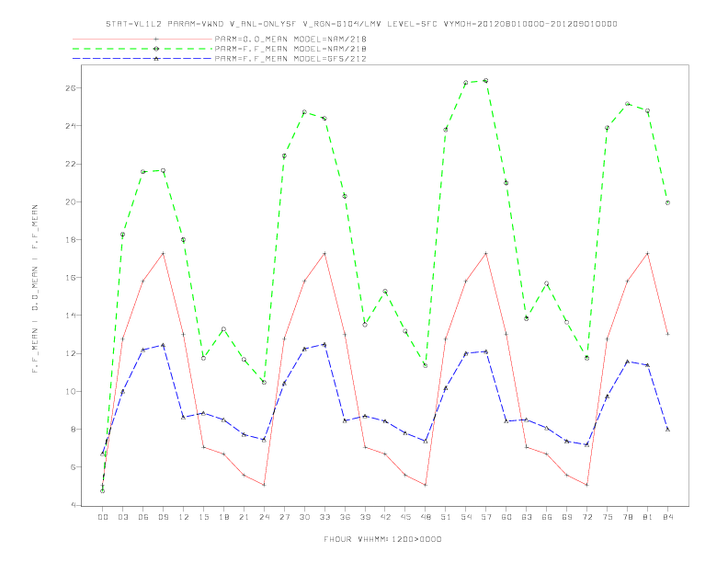Click the x-axis tick label 00

103,517
